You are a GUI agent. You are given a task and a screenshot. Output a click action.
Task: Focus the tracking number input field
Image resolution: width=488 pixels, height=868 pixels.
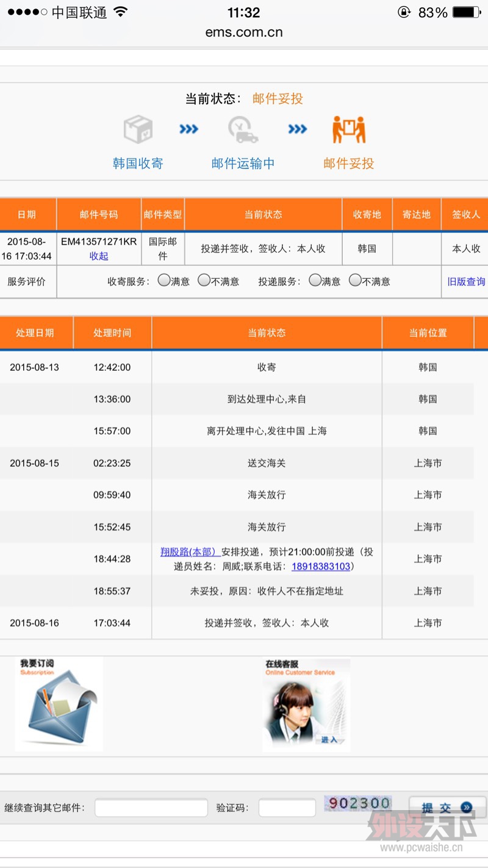point(151,808)
